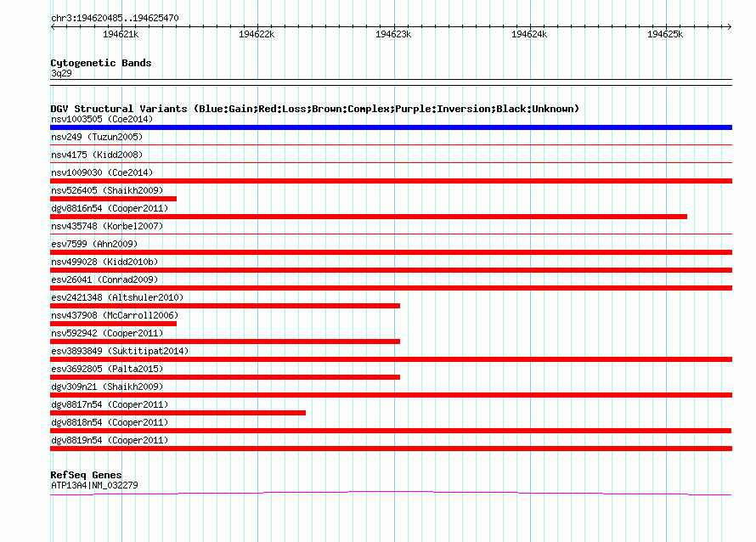Click the red bar under esv2421348
Viewport: 756px width, 542px height.
point(225,306)
